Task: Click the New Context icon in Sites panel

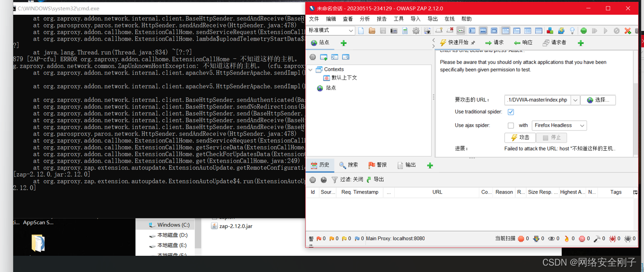Action: coord(324,57)
